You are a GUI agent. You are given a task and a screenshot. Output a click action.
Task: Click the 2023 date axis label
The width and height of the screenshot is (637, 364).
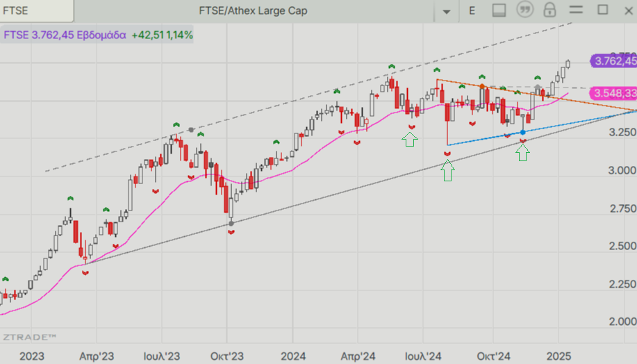(32, 356)
